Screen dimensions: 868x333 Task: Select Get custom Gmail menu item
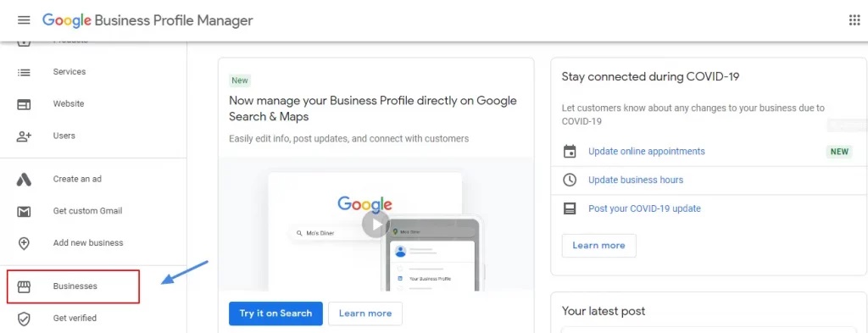coord(87,211)
